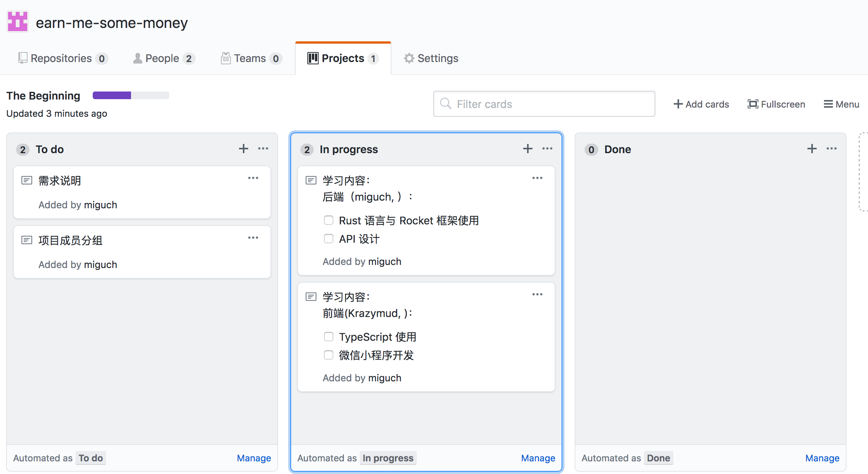Click Manage link under Done column
The width and height of the screenshot is (868, 474).
click(x=822, y=458)
